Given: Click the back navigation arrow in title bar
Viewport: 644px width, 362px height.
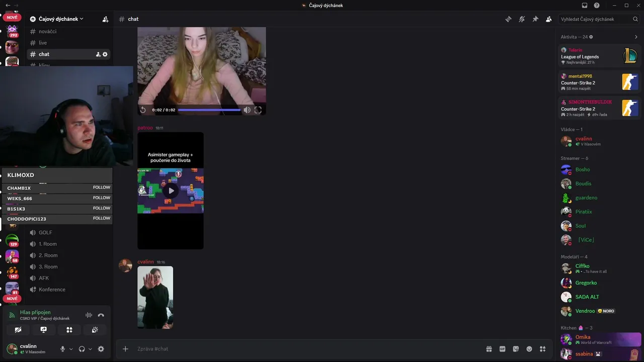Looking at the screenshot, I should [8, 6].
